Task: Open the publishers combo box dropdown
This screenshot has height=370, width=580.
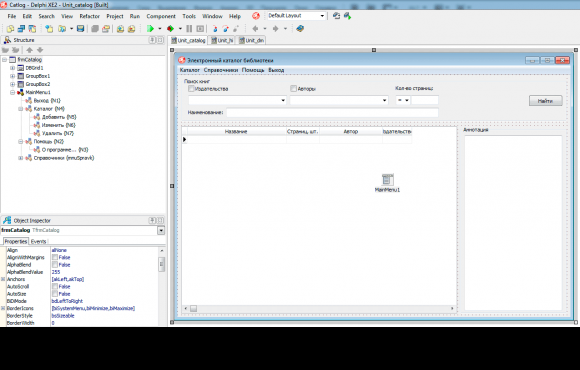Action: pyautogui.click(x=283, y=100)
